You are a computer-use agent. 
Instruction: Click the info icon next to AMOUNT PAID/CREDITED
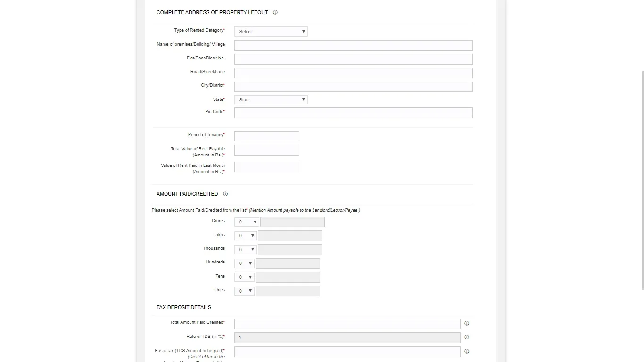tap(225, 194)
